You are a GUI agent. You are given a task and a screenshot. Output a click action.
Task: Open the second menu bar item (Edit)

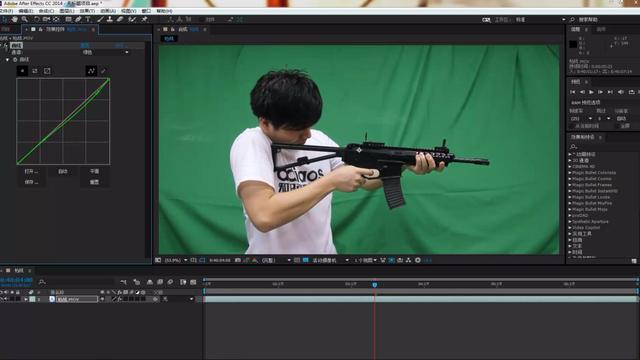[x=26, y=11]
